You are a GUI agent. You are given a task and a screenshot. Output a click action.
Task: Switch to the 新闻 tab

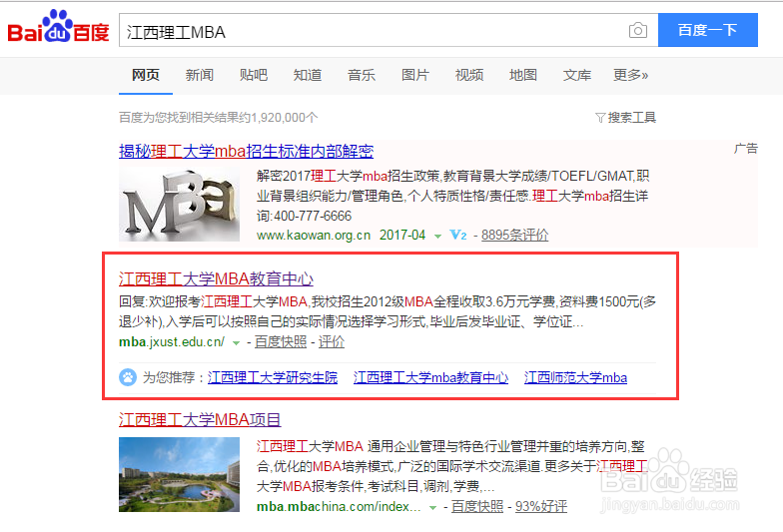tap(200, 76)
